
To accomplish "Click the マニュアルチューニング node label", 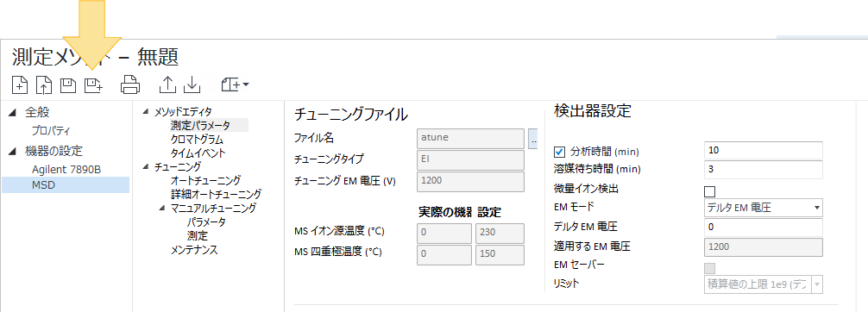I will 213,209.
